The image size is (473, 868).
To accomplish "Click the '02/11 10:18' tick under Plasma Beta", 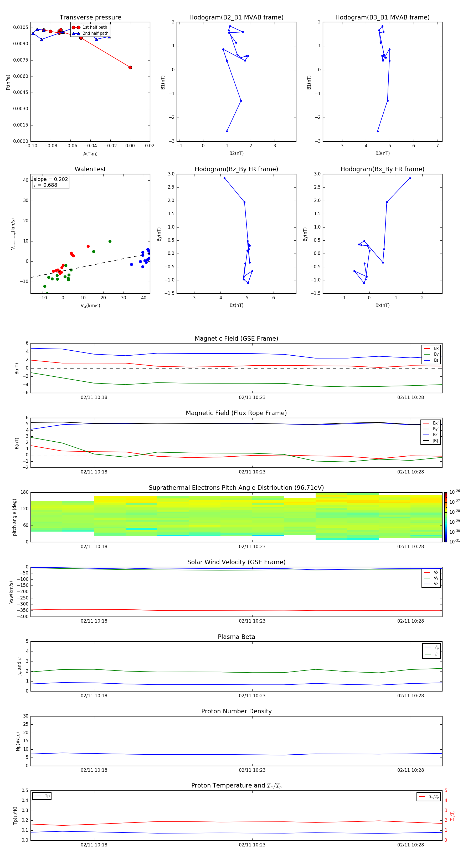I will pos(94,696).
